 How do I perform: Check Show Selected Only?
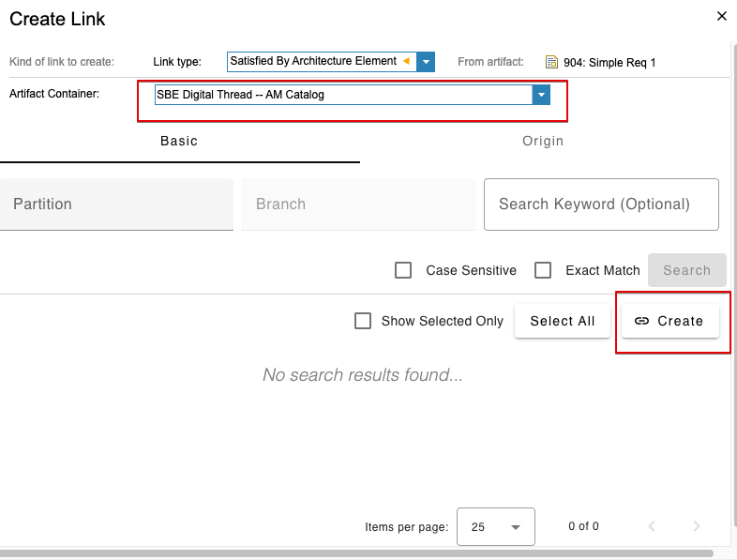coord(363,321)
